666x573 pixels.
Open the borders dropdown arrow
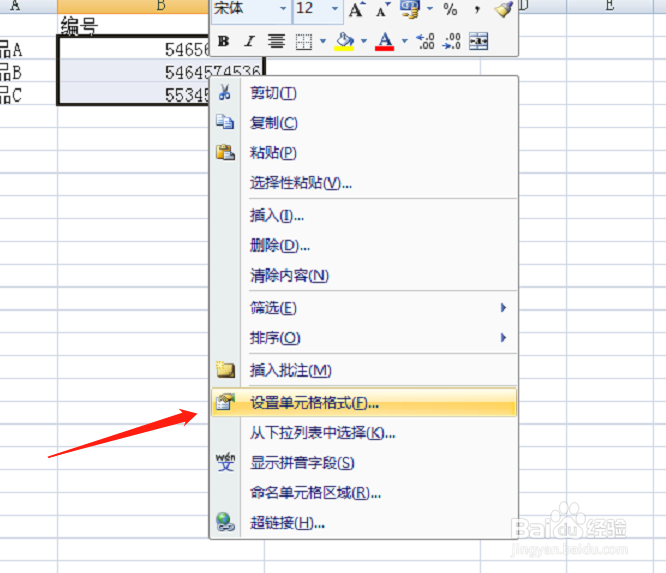323,41
